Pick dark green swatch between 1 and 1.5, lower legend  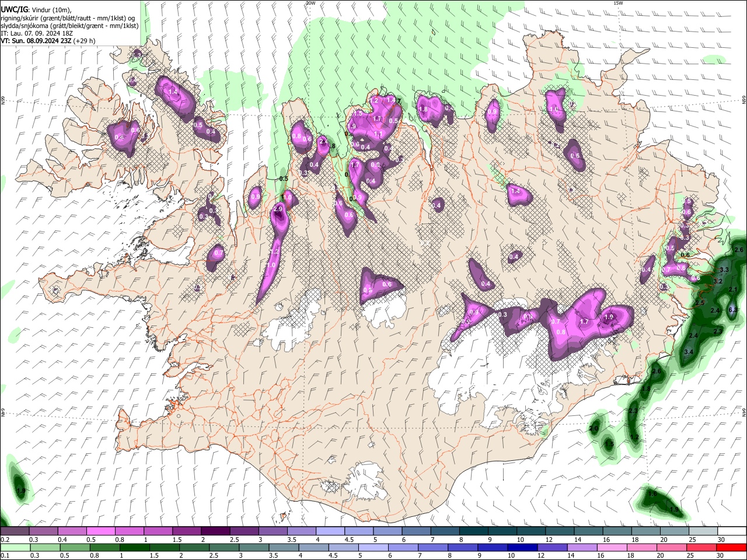[134, 547]
